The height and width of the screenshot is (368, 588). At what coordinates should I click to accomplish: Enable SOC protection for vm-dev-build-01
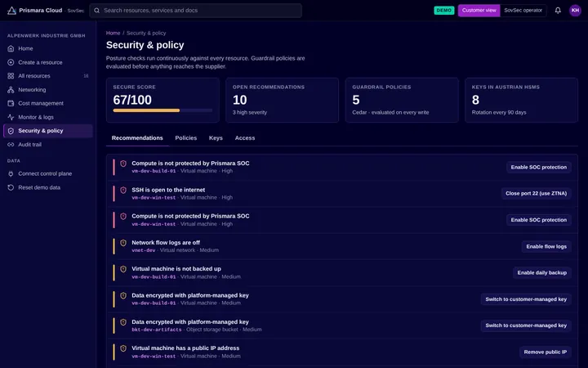[x=538, y=167]
